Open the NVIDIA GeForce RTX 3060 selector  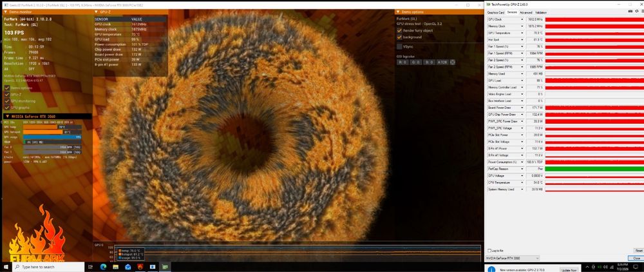point(513,258)
